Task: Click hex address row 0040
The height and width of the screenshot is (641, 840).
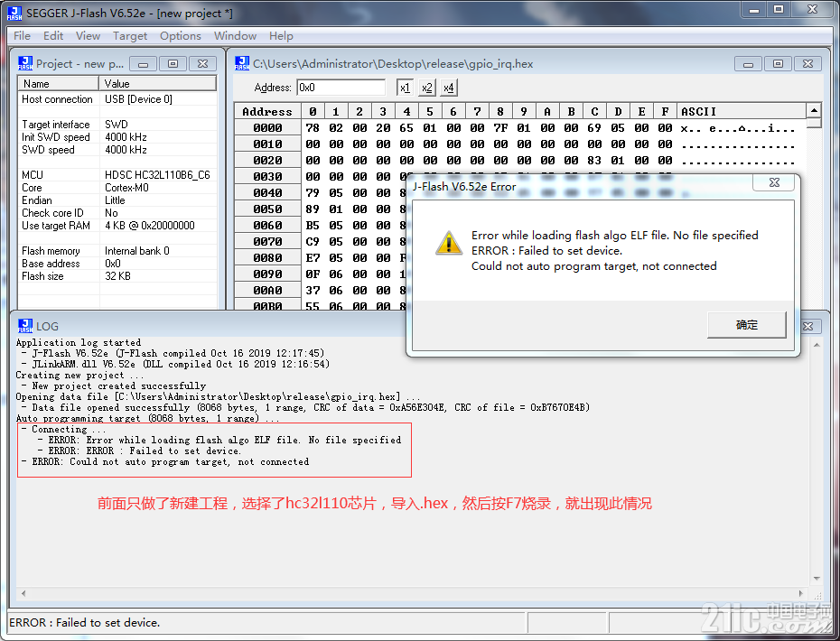Action: click(267, 193)
